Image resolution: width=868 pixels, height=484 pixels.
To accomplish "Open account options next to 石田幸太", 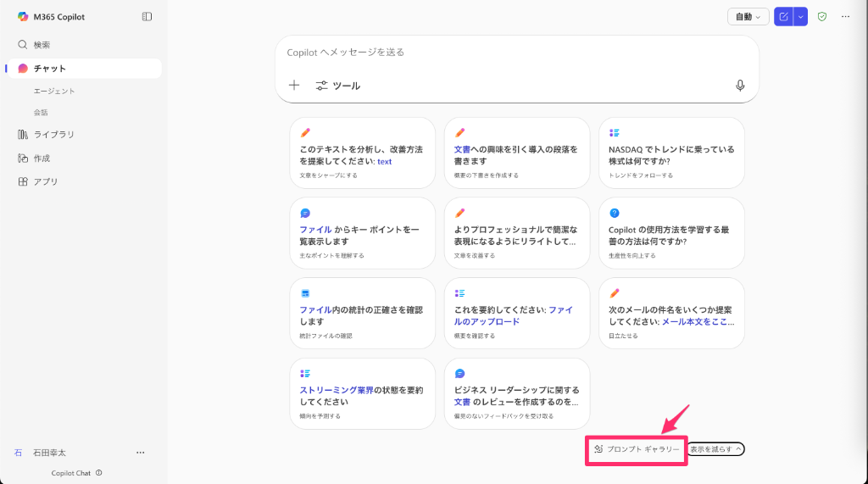I will pos(141,453).
